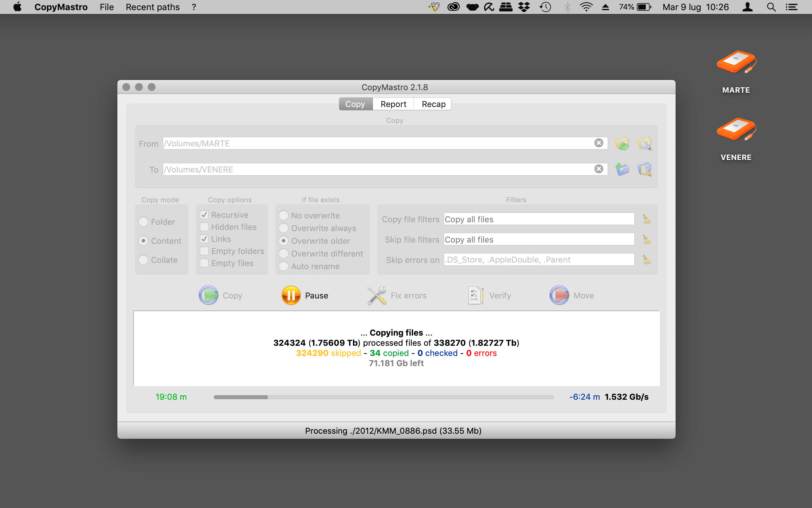Screen dimensions: 812x508
Task: Switch to the Copy tab
Action: (356, 104)
